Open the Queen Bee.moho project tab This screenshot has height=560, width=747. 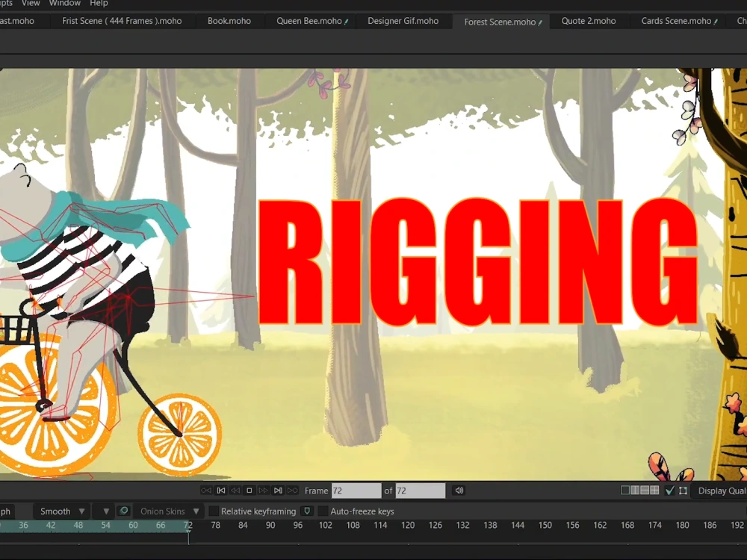pos(311,21)
